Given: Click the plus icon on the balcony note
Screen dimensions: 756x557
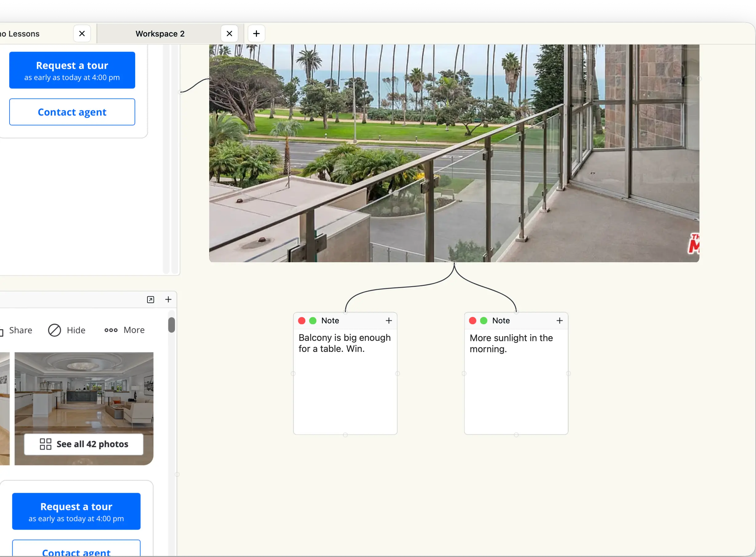Looking at the screenshot, I should pos(389,321).
